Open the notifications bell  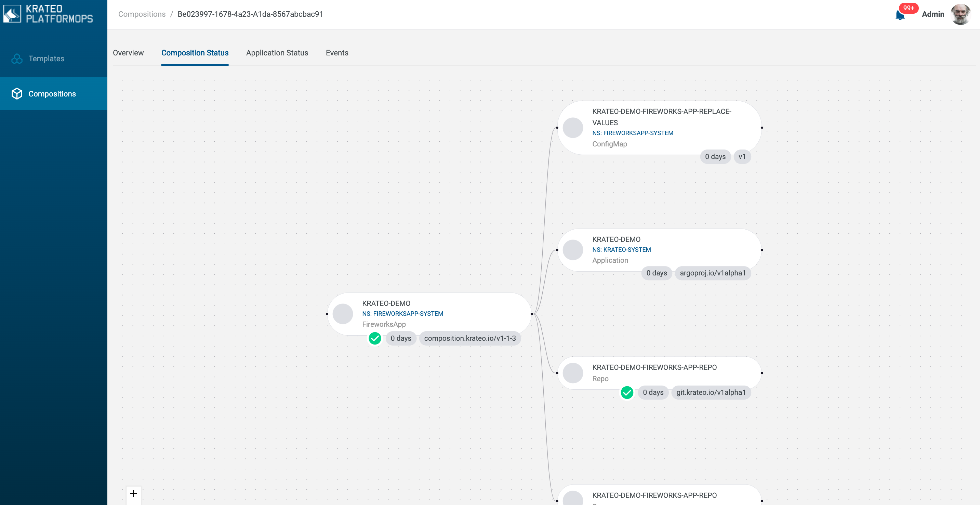click(x=900, y=15)
